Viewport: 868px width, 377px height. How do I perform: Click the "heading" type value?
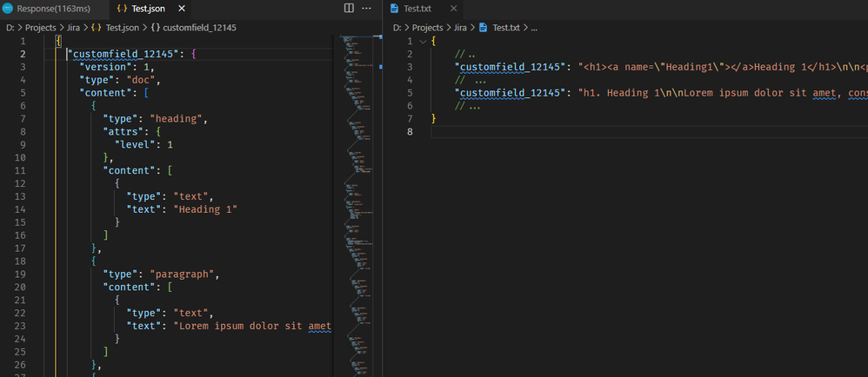pyautogui.click(x=177, y=119)
